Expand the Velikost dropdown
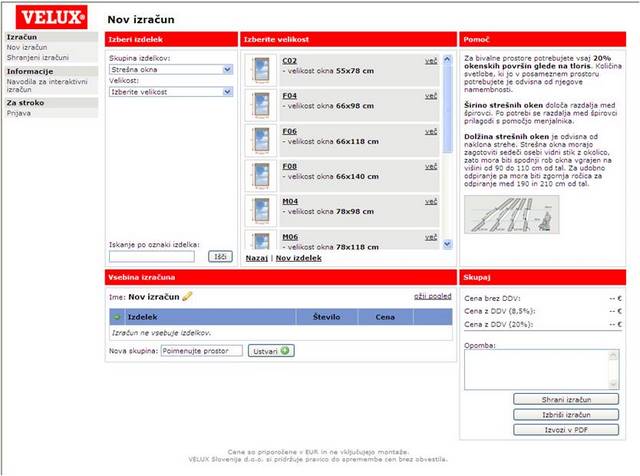Viewport: 640px width, 476px height. coord(171,91)
